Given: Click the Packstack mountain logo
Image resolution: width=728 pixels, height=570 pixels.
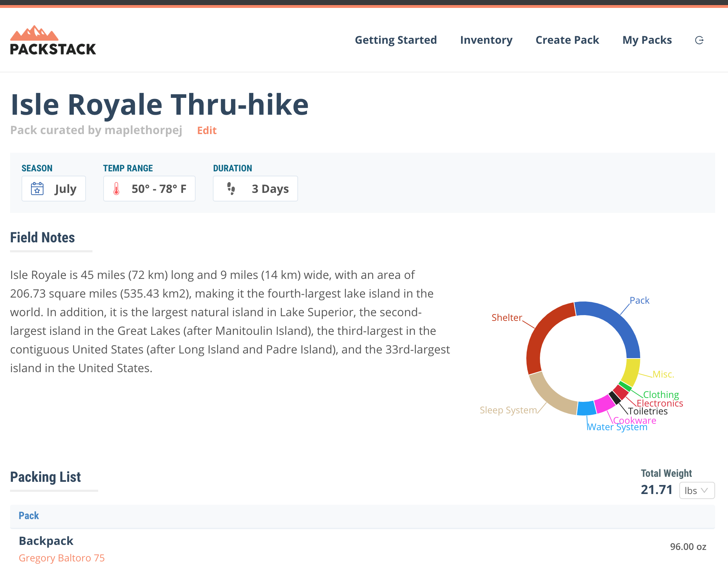Looking at the screenshot, I should pos(53,40).
